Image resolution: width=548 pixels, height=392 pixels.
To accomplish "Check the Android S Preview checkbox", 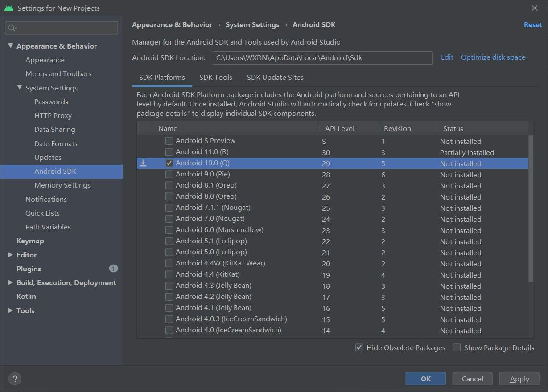I will tap(169, 141).
